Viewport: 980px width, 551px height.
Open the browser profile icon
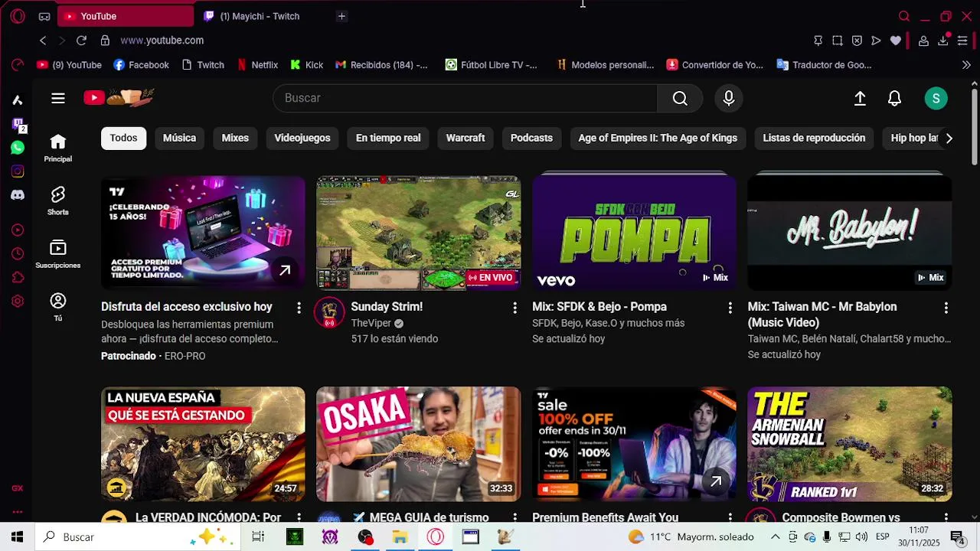(x=923, y=41)
